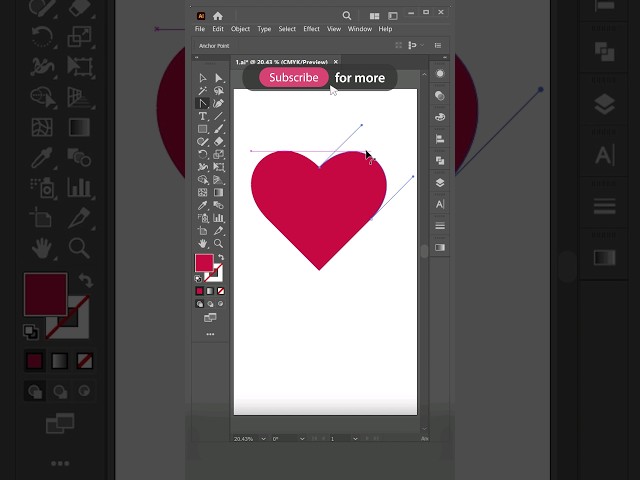Select the Zoom magnifier tool
This screenshot has height=480, width=640.
[x=218, y=244]
